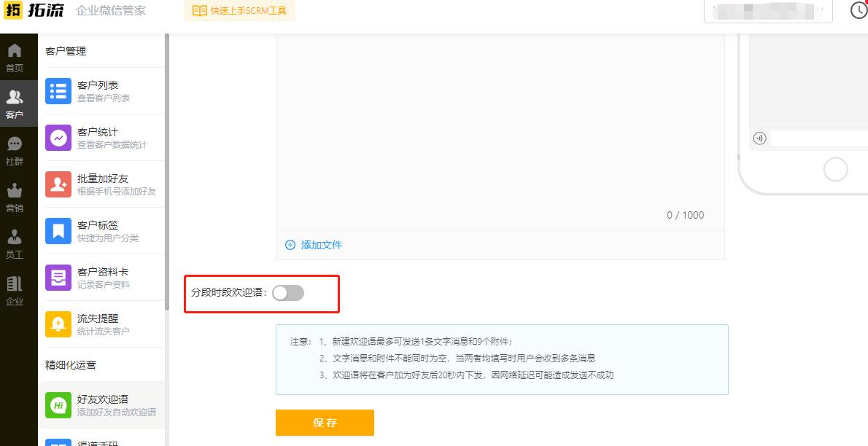Click the blue 客户列表 list icon
The height and width of the screenshot is (446, 868).
58,90
